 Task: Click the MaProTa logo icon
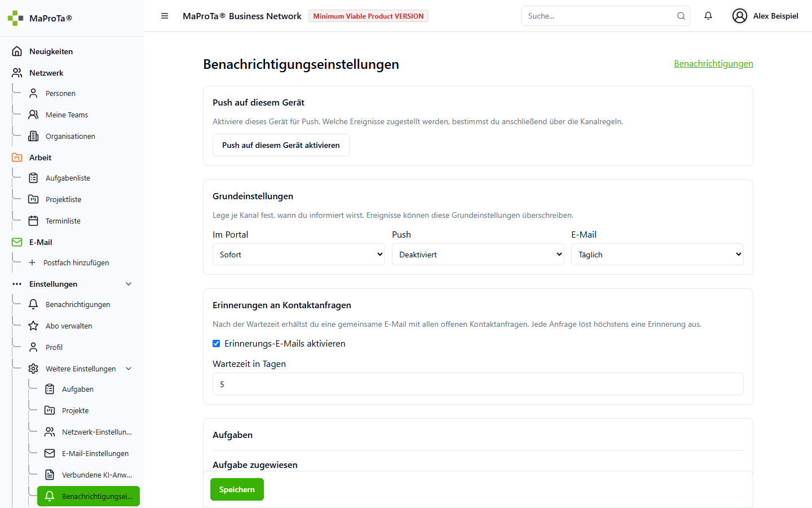[x=15, y=18]
